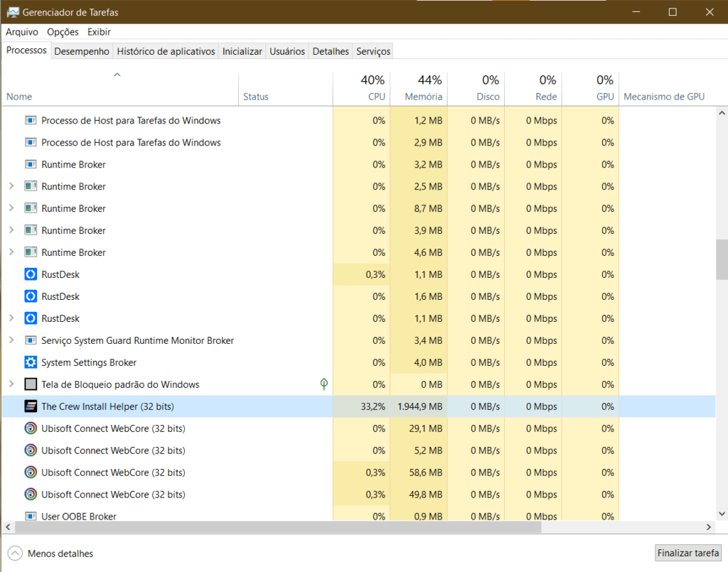Screen dimensions: 728x572
Task: Click the horizontal scrollbar left arrow
Action: (8, 527)
